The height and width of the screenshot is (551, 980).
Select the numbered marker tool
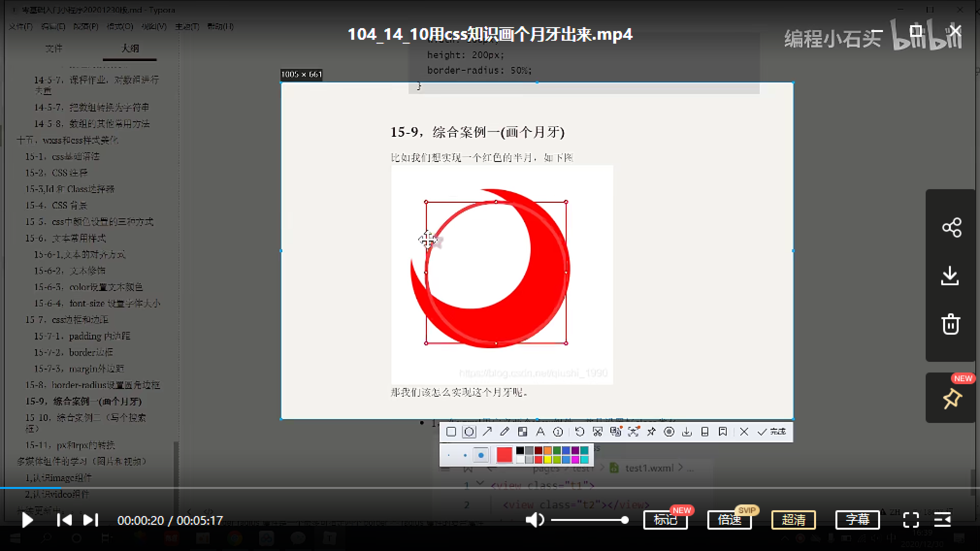coord(558,432)
